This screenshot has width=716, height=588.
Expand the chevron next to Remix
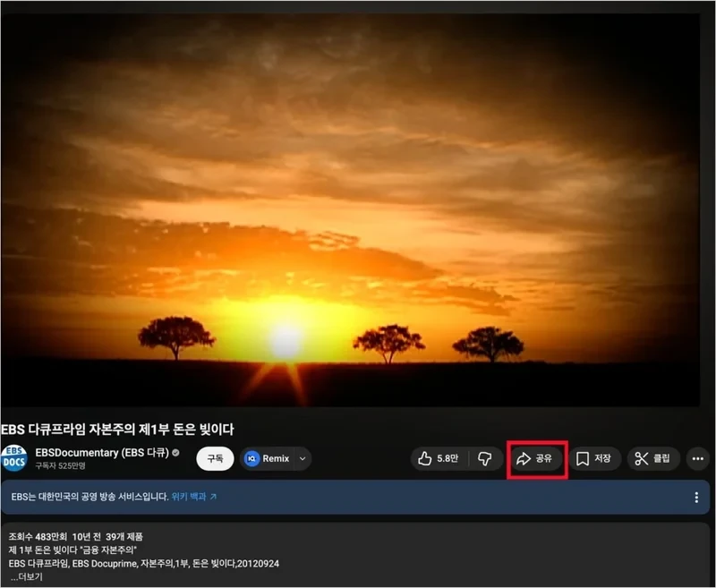(303, 458)
